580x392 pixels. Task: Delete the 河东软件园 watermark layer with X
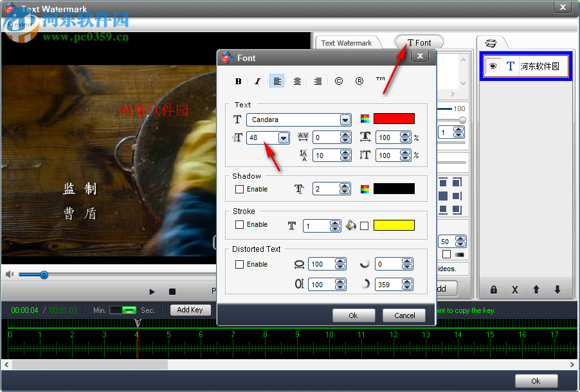[x=514, y=290]
